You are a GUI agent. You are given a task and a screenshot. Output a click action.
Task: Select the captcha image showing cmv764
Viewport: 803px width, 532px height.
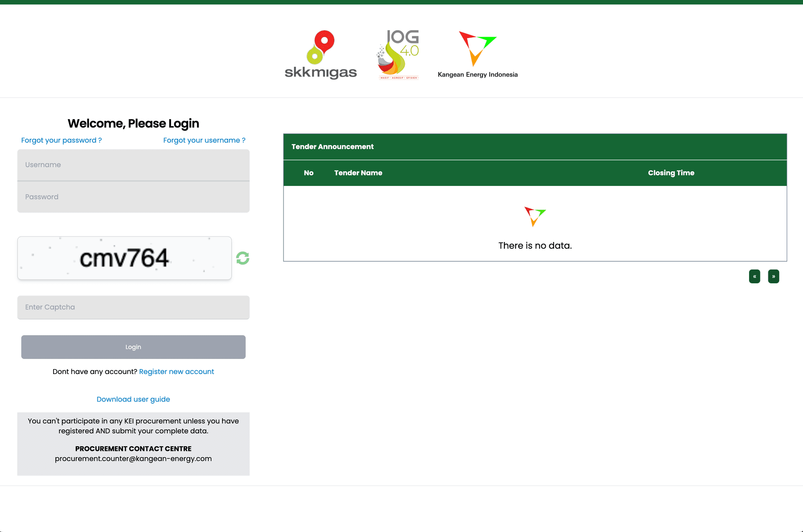click(x=124, y=258)
